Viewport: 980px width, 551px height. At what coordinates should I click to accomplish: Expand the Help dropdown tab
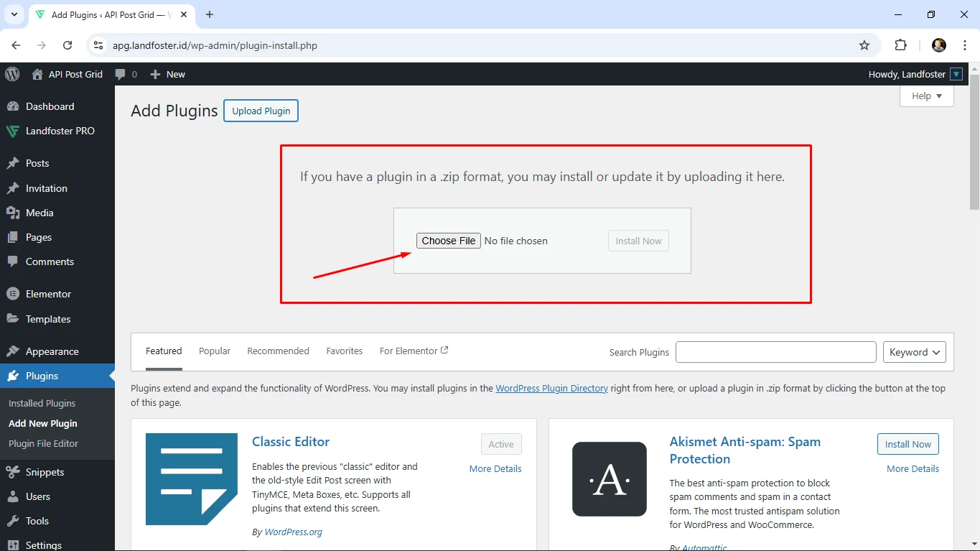click(x=927, y=96)
